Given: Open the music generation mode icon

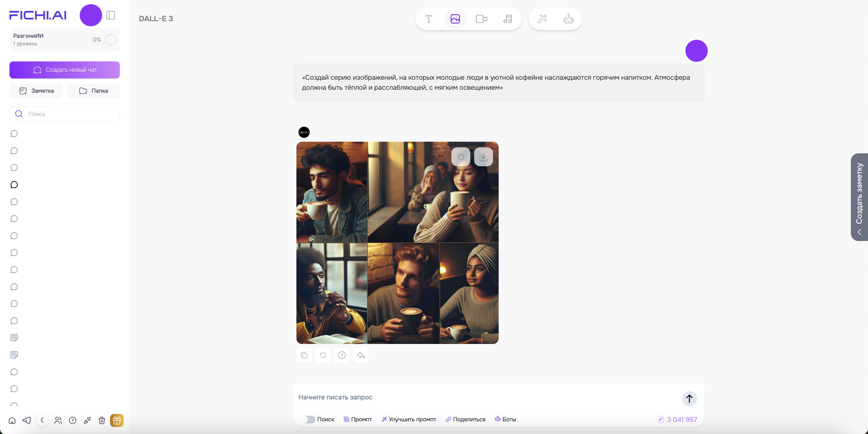Looking at the screenshot, I should 508,19.
